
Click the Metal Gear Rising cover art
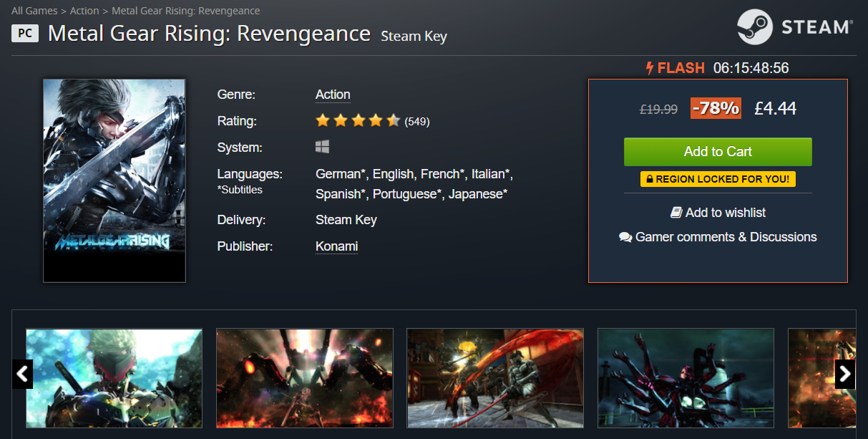click(114, 180)
